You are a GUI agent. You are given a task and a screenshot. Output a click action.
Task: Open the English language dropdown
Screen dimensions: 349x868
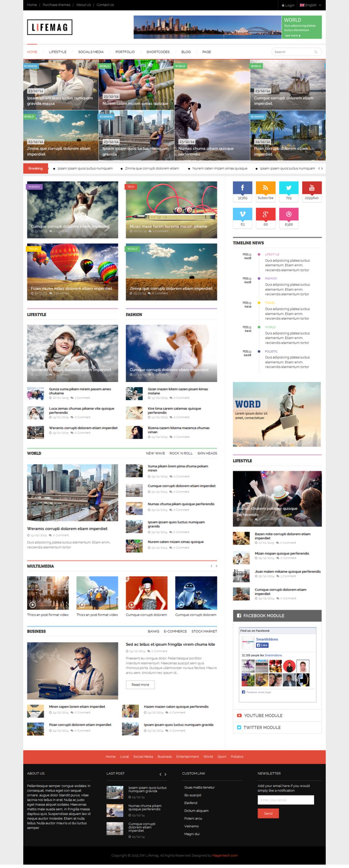310,5
